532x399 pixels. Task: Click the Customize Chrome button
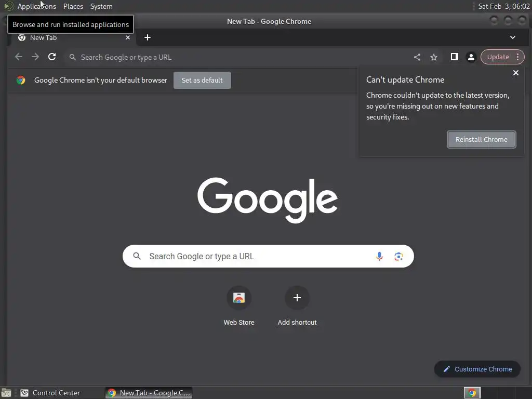coord(477,369)
